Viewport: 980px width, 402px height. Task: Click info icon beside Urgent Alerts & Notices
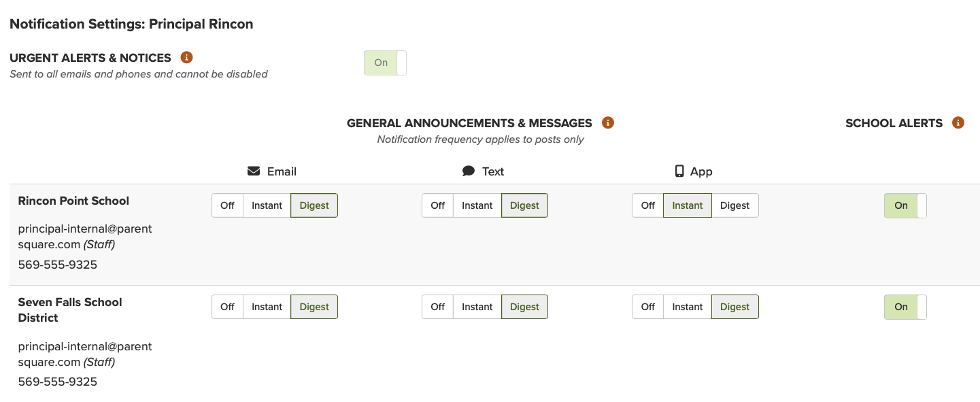[x=187, y=58]
